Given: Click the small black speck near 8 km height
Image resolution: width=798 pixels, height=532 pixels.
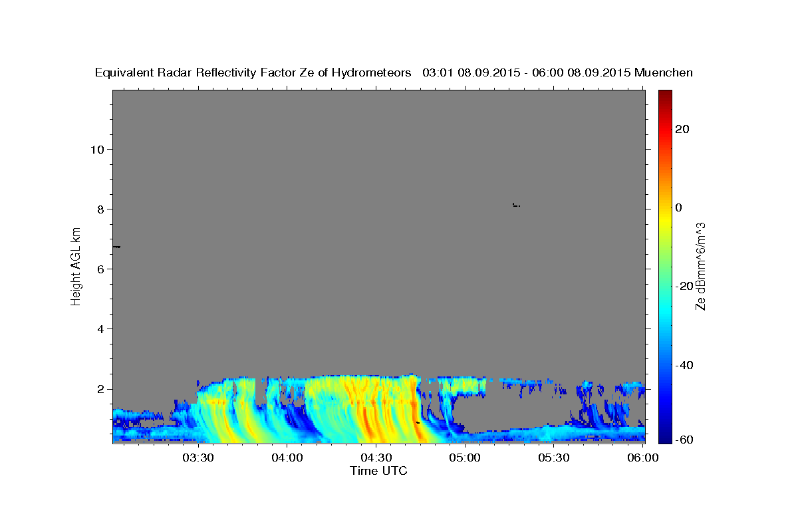Looking at the screenshot, I should click(x=516, y=205).
